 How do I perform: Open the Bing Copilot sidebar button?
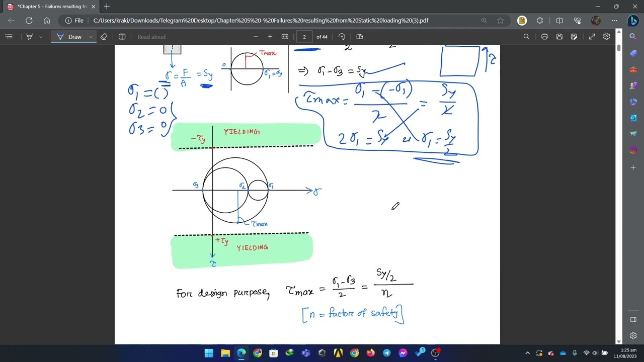[x=633, y=21]
